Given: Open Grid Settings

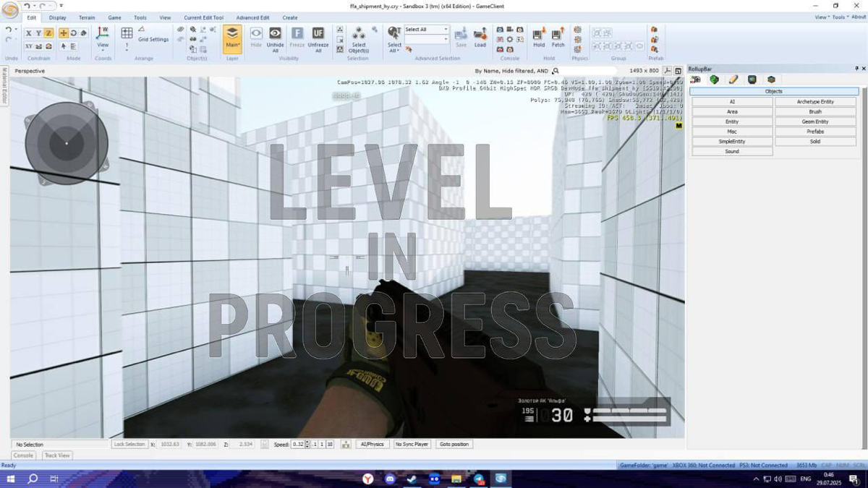Looking at the screenshot, I should [153, 40].
